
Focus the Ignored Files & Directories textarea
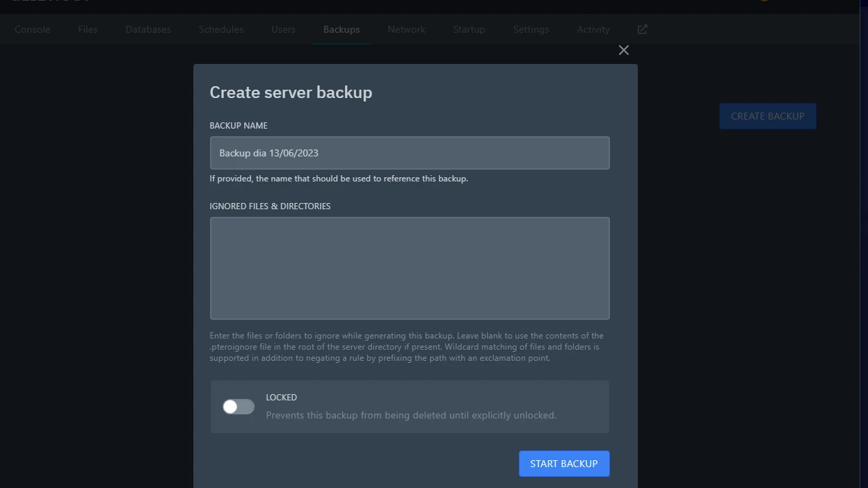pos(410,268)
